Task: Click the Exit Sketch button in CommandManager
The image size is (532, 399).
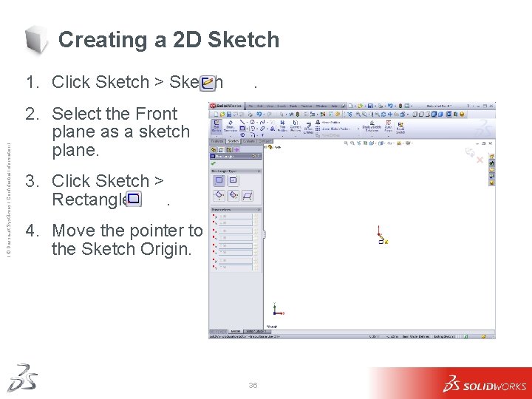Action: click(216, 126)
